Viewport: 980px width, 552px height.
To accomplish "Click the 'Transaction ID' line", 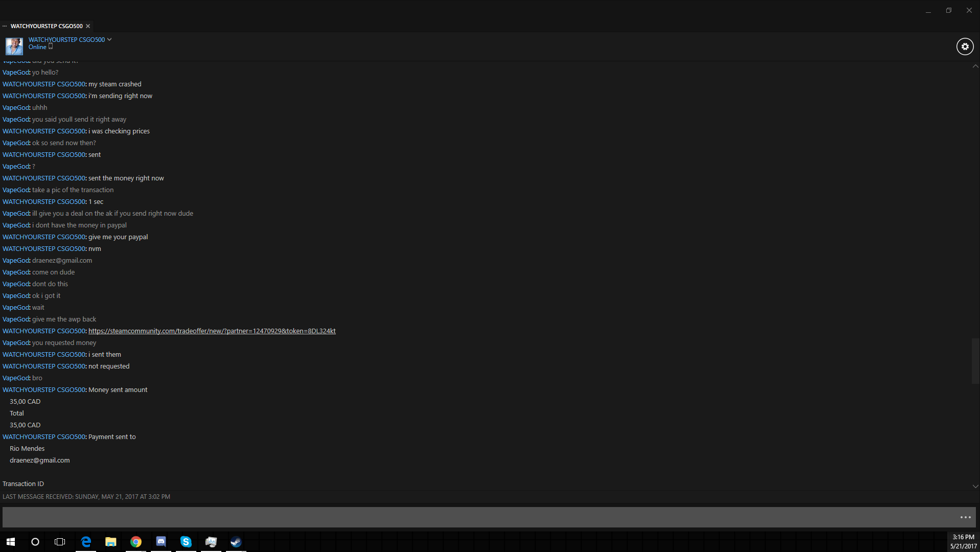I will [23, 484].
